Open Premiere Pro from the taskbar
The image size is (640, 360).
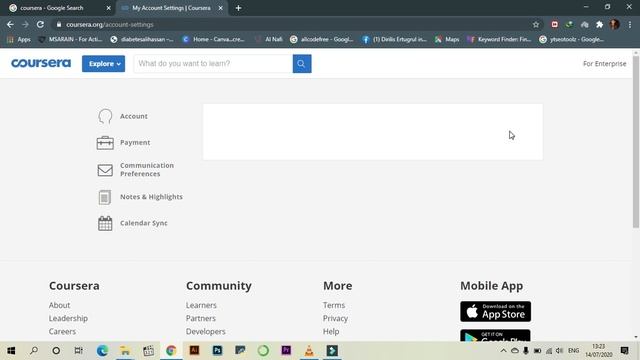pyautogui.click(x=286, y=351)
